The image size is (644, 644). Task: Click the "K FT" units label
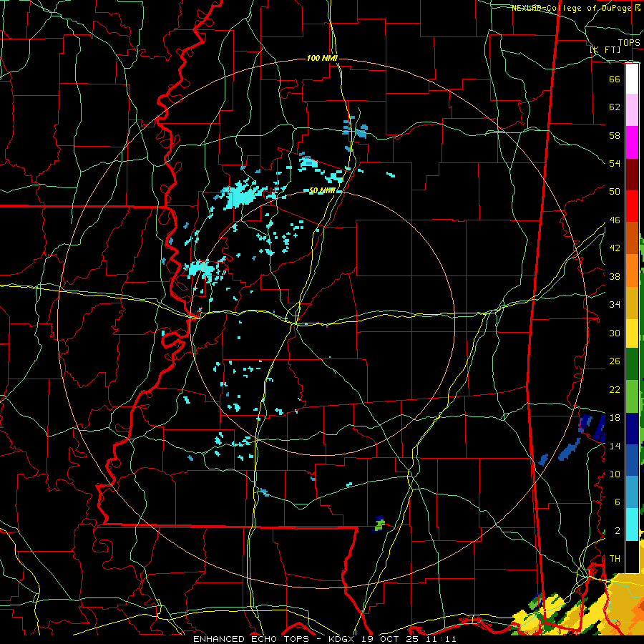(x=605, y=49)
